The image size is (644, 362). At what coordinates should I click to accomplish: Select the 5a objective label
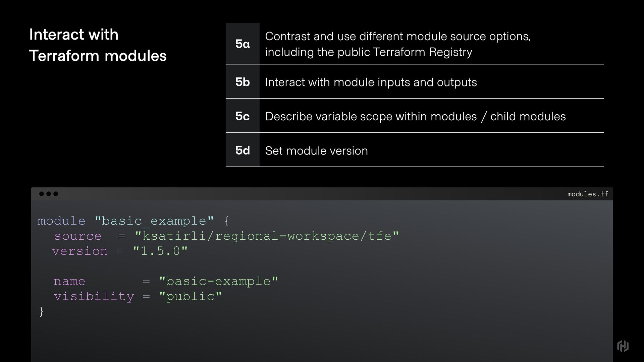click(243, 44)
